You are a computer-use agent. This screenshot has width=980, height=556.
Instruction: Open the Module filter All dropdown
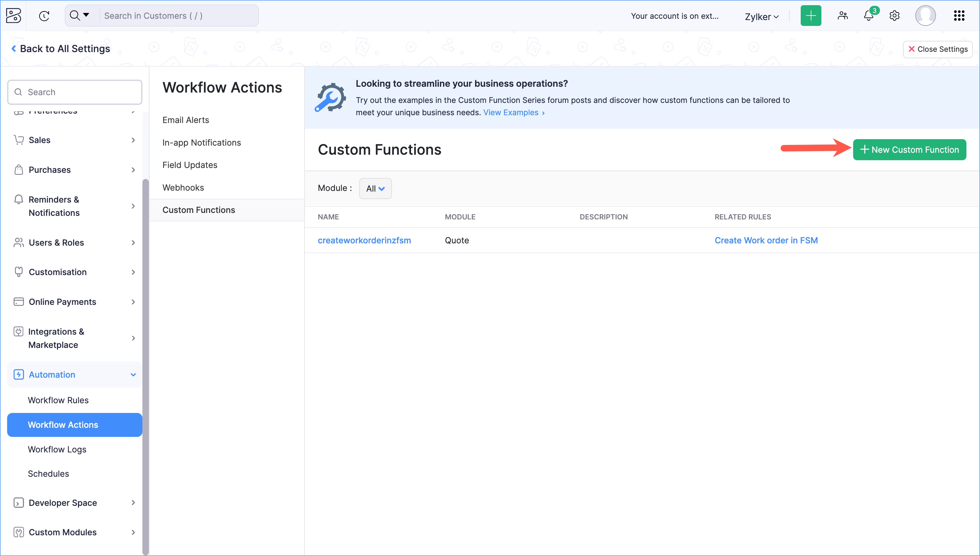pos(375,188)
